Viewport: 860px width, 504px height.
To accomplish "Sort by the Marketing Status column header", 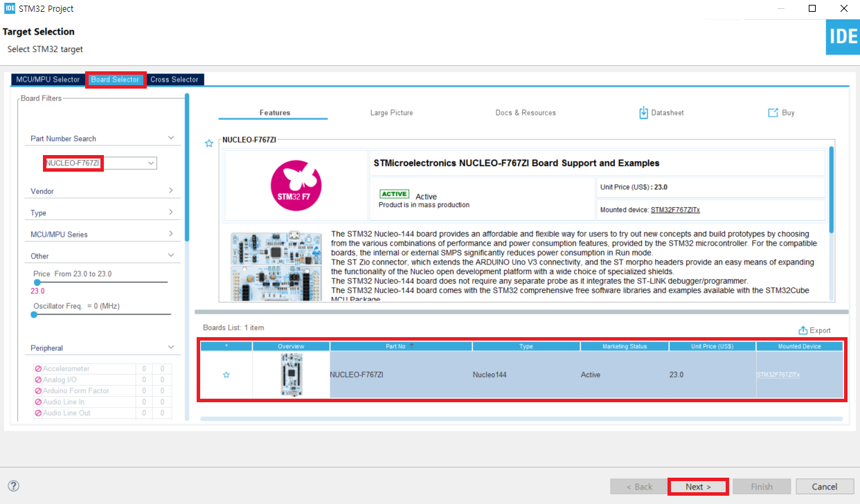I will [x=625, y=346].
